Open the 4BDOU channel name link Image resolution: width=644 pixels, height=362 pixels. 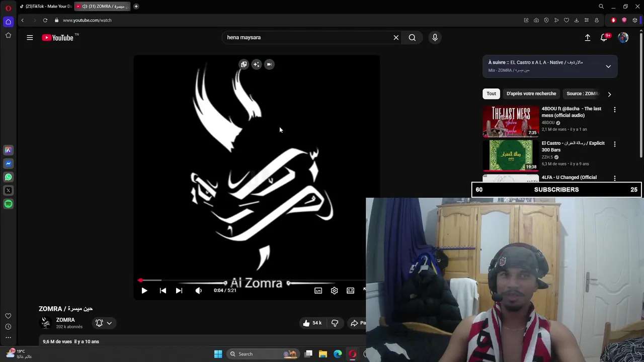pos(548,123)
